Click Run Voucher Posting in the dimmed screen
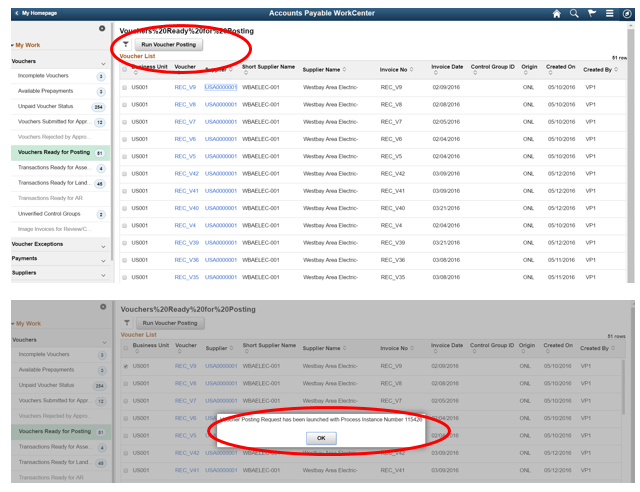640x492 pixels. click(170, 323)
